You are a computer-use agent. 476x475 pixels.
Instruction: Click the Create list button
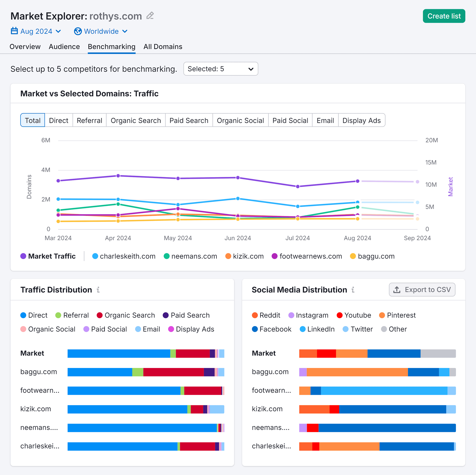click(444, 16)
